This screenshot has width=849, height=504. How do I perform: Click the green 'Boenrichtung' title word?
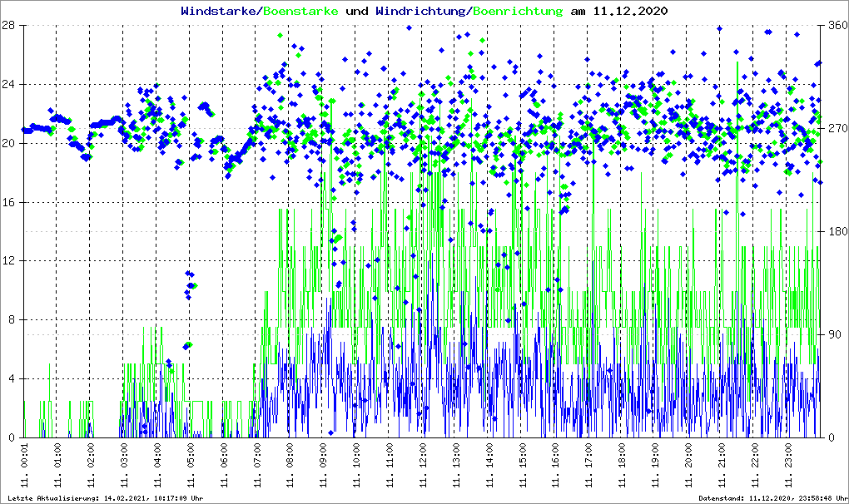click(x=519, y=12)
